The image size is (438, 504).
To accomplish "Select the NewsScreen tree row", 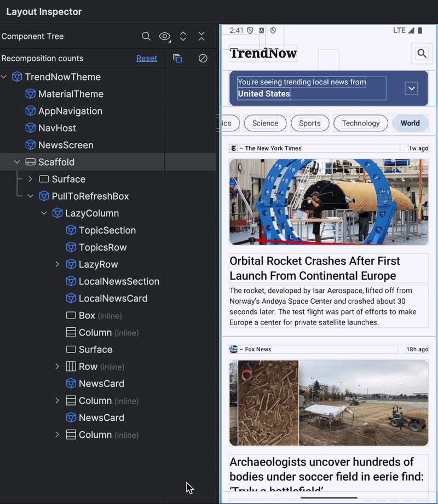I will tap(82, 145).
